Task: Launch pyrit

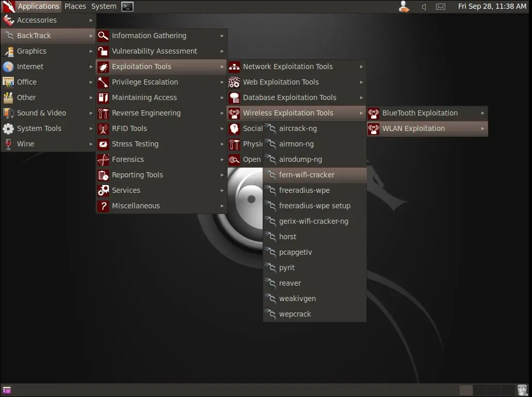Action: (315, 268)
